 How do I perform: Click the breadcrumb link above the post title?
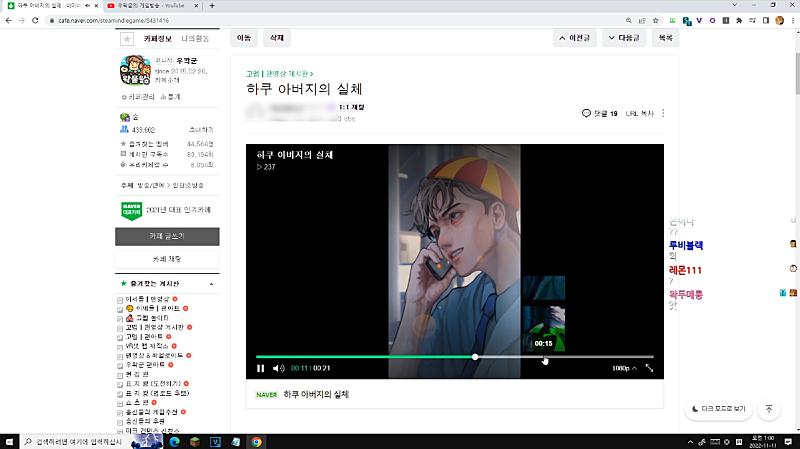(280, 74)
